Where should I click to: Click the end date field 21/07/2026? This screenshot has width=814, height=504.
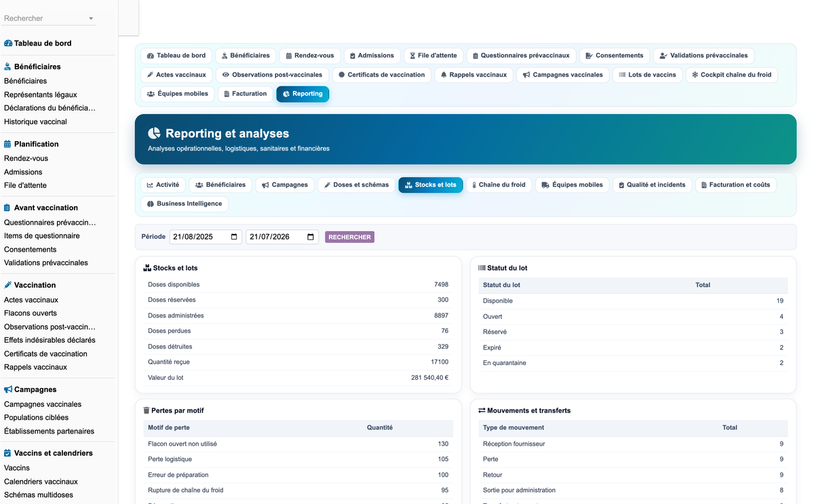(x=282, y=237)
